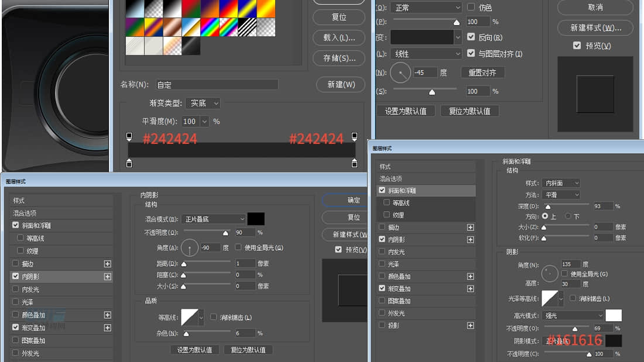Click the 新建(W) button in gradient editor
The height and width of the screenshot is (362, 644).
coord(341,85)
